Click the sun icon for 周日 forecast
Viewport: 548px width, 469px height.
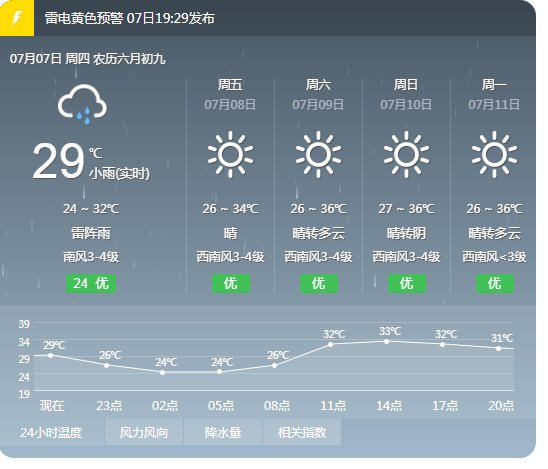406,154
